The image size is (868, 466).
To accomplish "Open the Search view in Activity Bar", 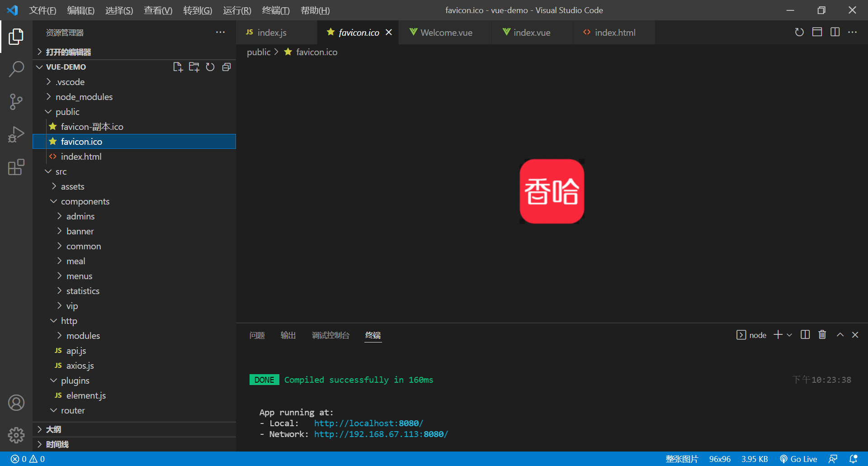I will (x=16, y=69).
